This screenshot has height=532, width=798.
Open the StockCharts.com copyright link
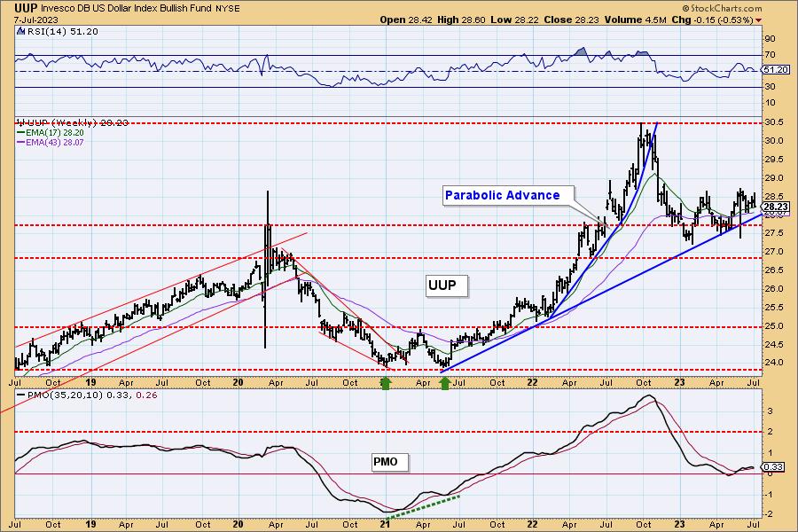pos(722,8)
